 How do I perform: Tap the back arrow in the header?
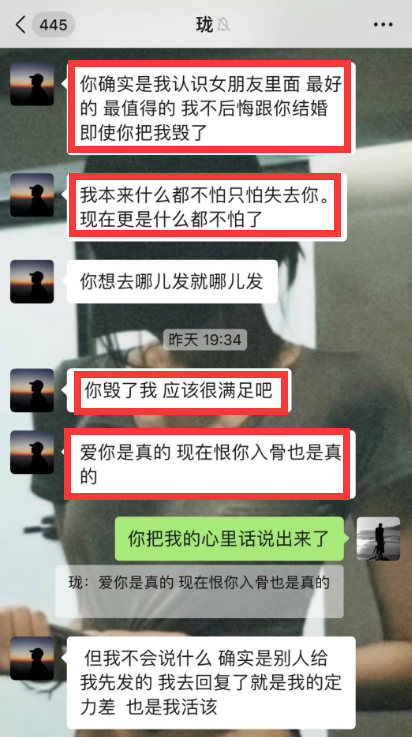point(20,24)
